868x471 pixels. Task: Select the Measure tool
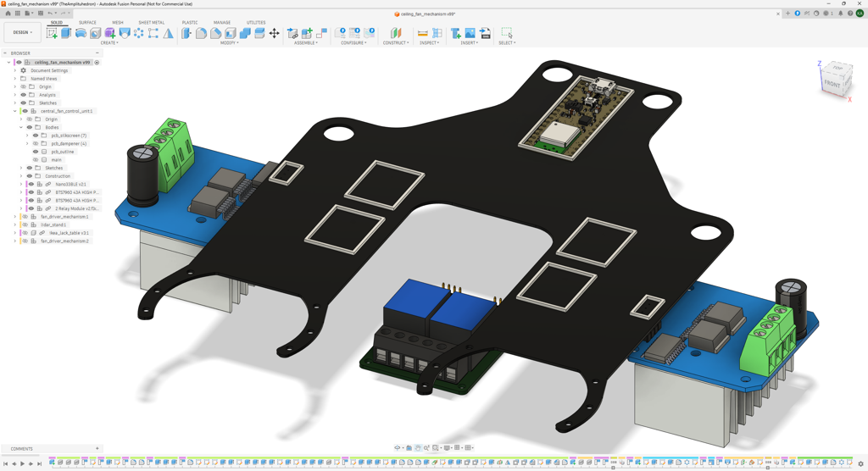click(422, 33)
